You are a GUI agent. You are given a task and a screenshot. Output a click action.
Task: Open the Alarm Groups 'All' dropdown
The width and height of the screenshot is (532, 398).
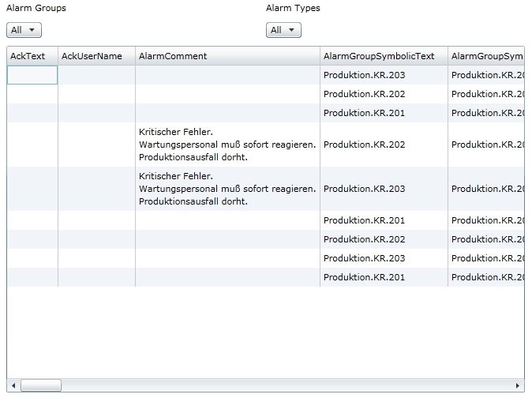[x=24, y=30]
